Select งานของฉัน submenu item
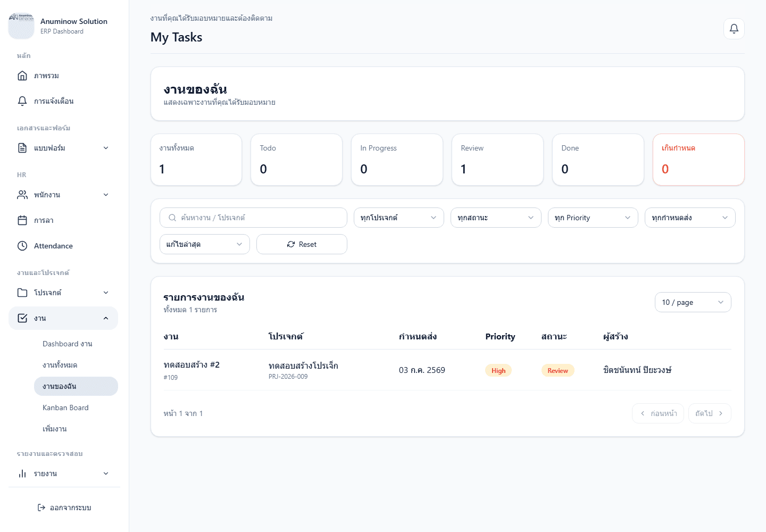The image size is (766, 532). tap(76, 386)
